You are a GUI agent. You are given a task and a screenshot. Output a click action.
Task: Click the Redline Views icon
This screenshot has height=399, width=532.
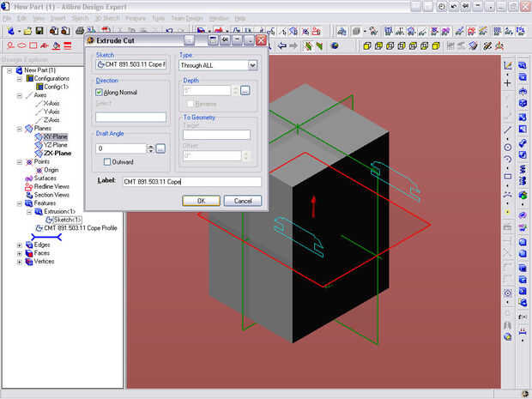27,186
